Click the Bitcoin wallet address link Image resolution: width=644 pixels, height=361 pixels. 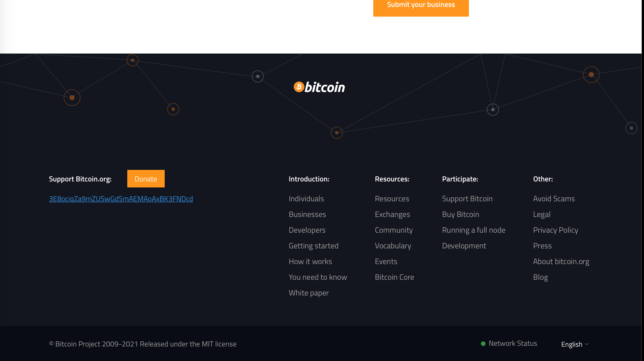121,198
